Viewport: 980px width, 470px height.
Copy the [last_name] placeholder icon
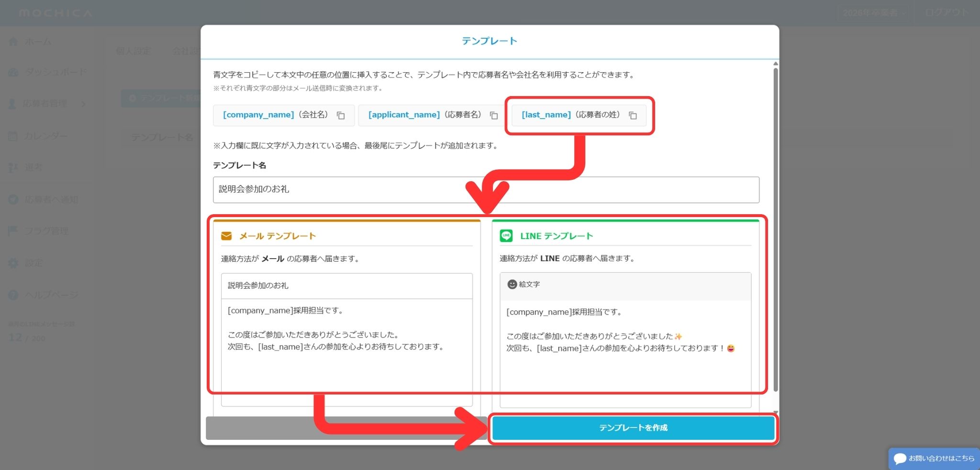point(633,115)
